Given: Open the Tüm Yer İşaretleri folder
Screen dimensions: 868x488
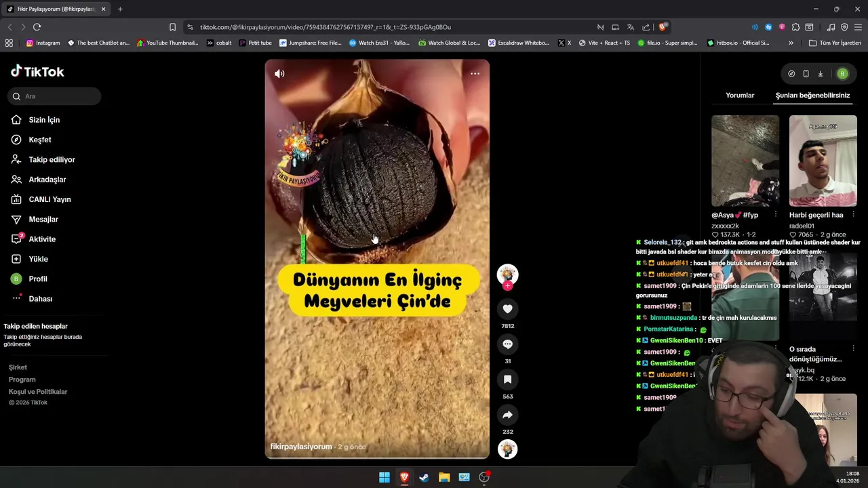Looking at the screenshot, I should point(835,43).
